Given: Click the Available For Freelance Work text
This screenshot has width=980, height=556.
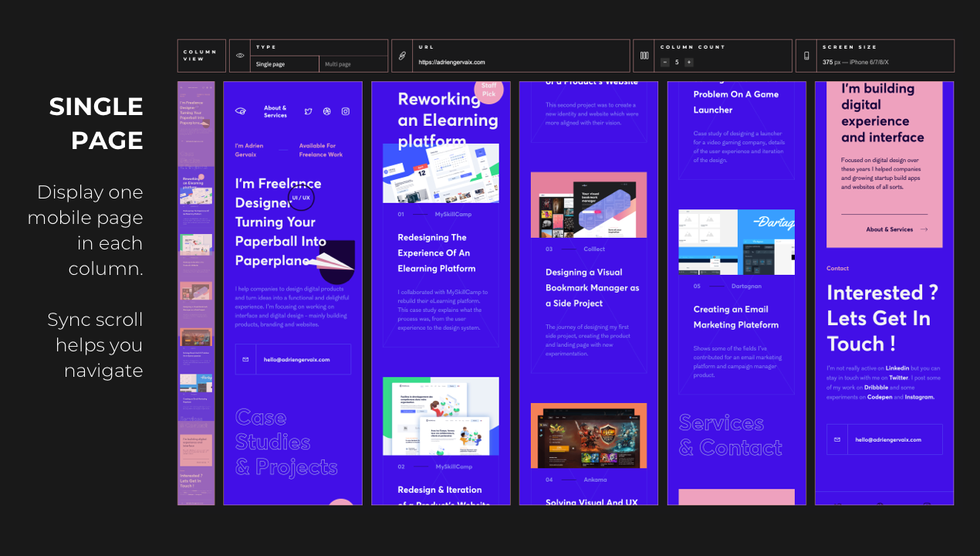Looking at the screenshot, I should pyautogui.click(x=321, y=150).
